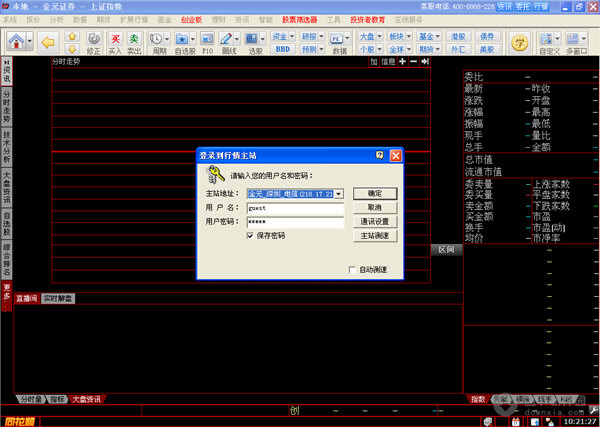The width and height of the screenshot is (600, 427).
Task: Click the yellow page-down arrow icon
Action: click(x=72, y=49)
